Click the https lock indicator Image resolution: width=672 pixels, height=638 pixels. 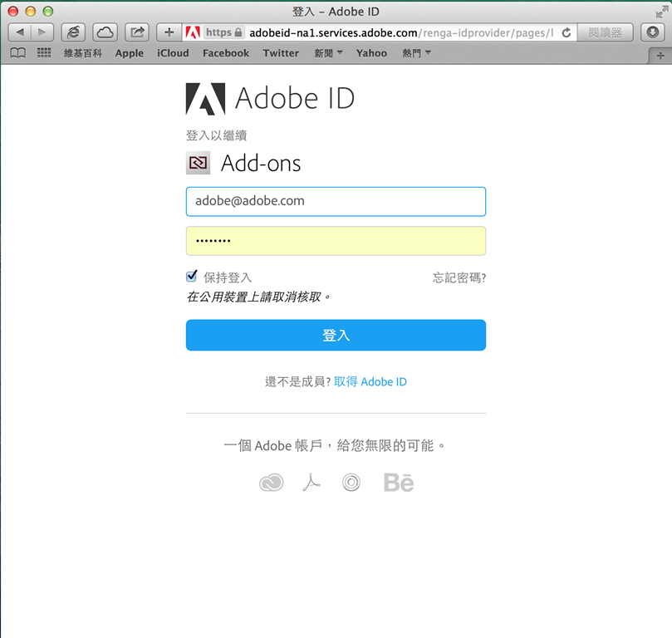click(224, 32)
